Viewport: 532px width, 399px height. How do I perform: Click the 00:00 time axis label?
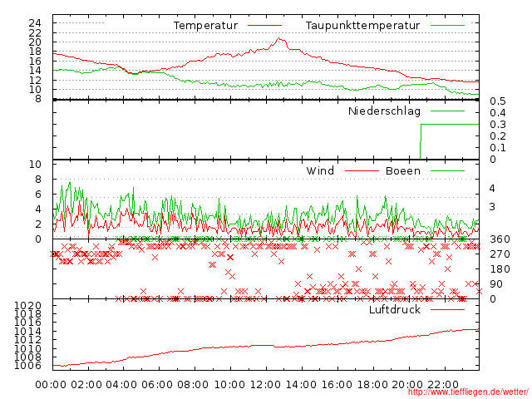tap(51, 385)
